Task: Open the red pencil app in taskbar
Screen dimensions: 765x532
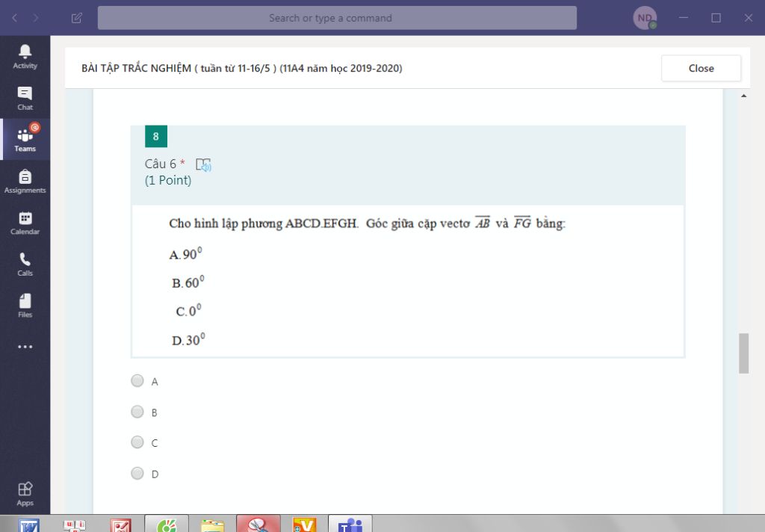Action: click(120, 525)
